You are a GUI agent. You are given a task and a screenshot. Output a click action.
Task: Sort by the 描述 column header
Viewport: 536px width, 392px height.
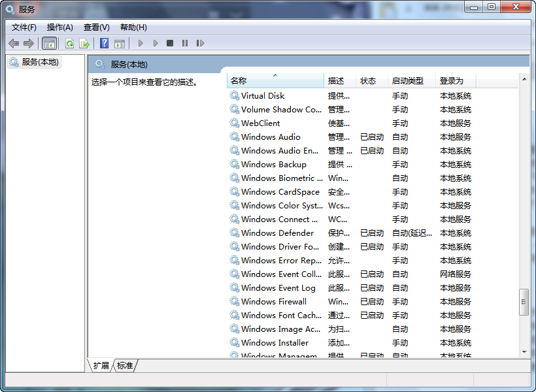340,80
